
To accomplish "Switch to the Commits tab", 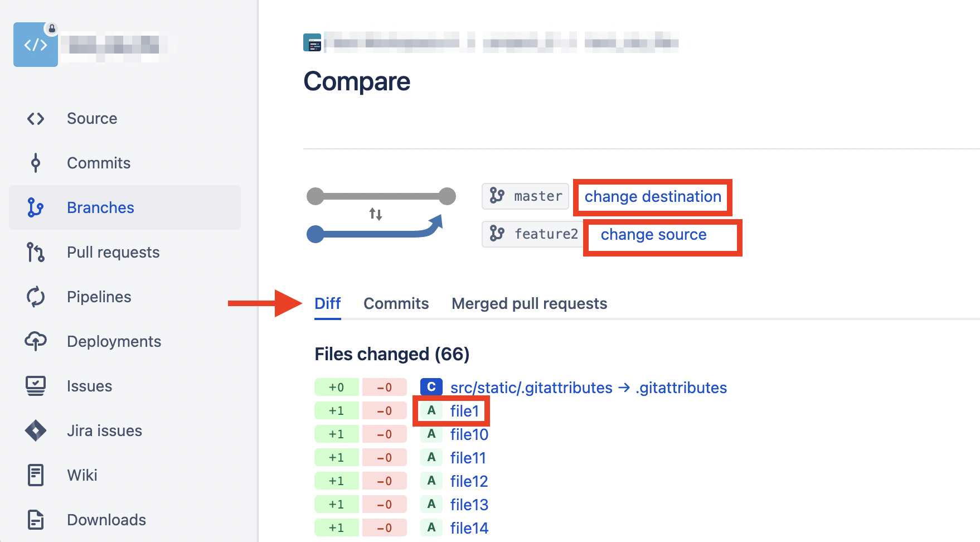I will click(396, 304).
